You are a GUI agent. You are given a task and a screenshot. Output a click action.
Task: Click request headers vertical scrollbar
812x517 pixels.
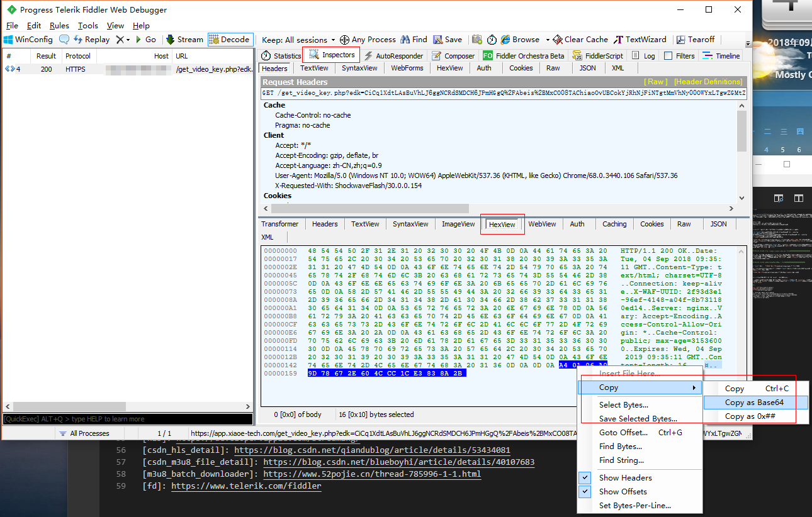742,130
